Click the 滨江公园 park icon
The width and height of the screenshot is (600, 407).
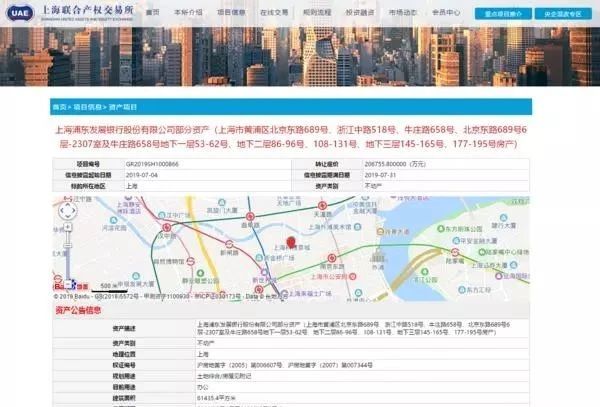(x=424, y=272)
